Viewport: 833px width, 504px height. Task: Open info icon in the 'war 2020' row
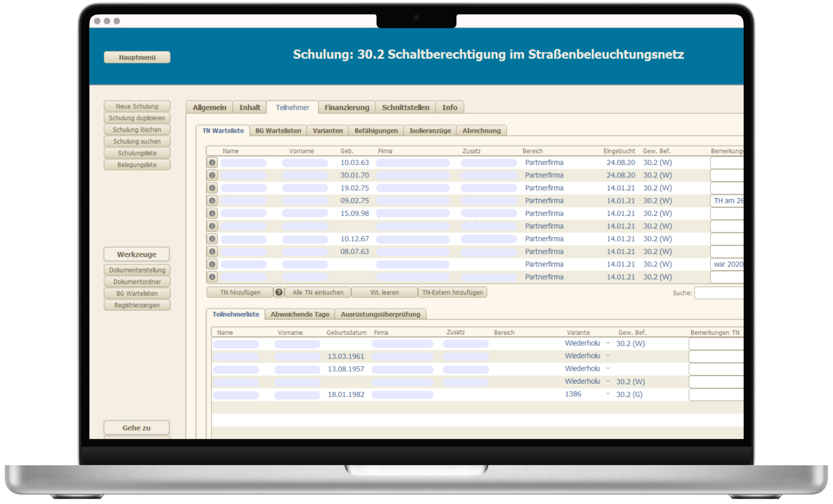[x=212, y=264]
